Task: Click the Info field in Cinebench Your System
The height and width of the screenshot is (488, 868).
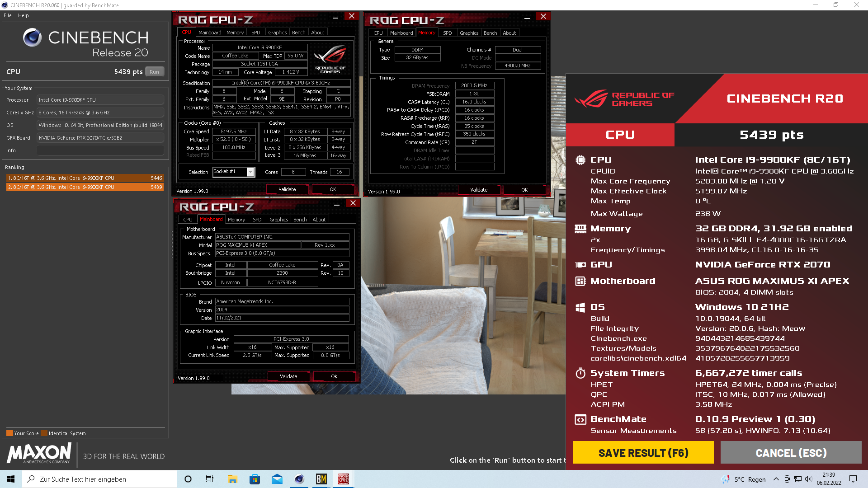Action: 100,150
